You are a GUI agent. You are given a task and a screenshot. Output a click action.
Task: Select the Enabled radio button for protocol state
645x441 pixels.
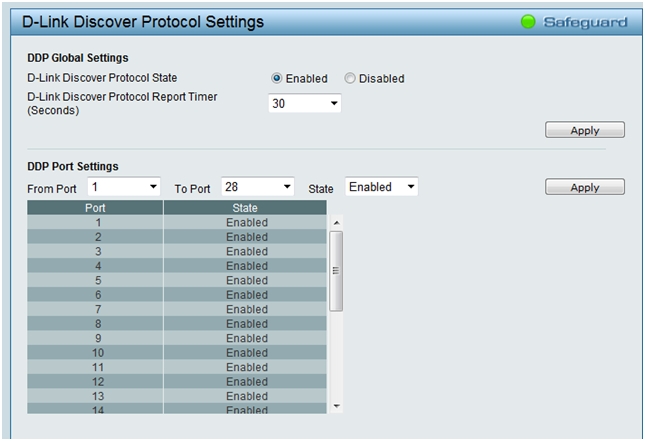pos(277,78)
